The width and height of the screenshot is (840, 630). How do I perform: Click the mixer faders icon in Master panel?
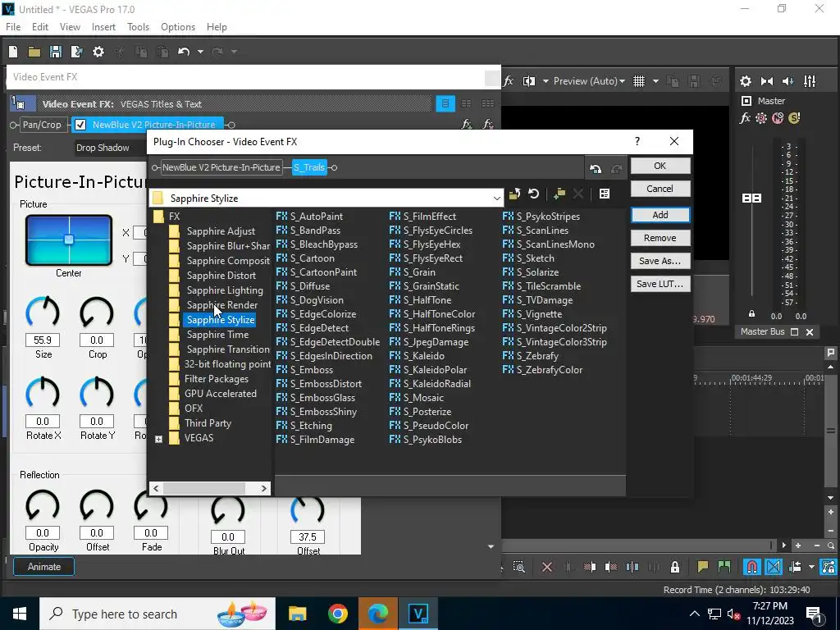[x=810, y=81]
